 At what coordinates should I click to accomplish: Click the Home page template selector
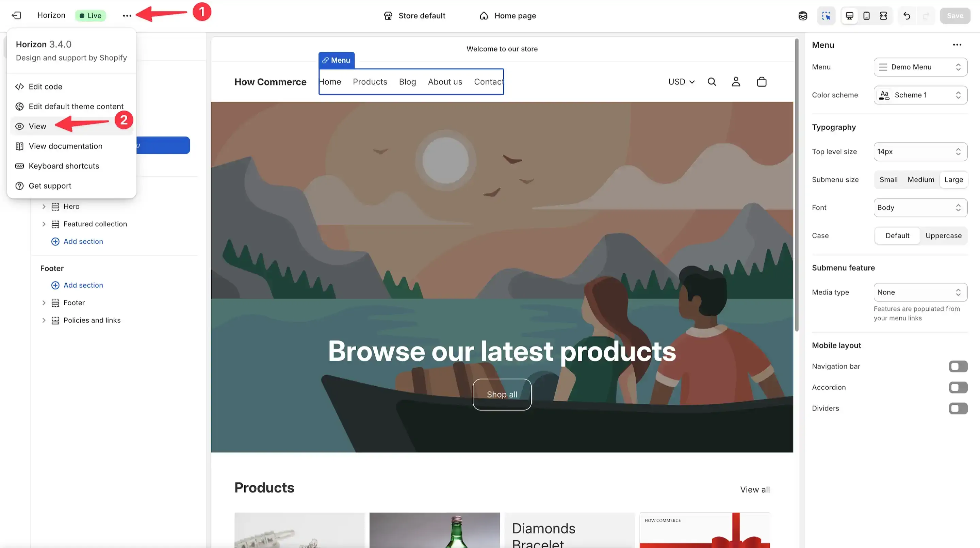[508, 16]
